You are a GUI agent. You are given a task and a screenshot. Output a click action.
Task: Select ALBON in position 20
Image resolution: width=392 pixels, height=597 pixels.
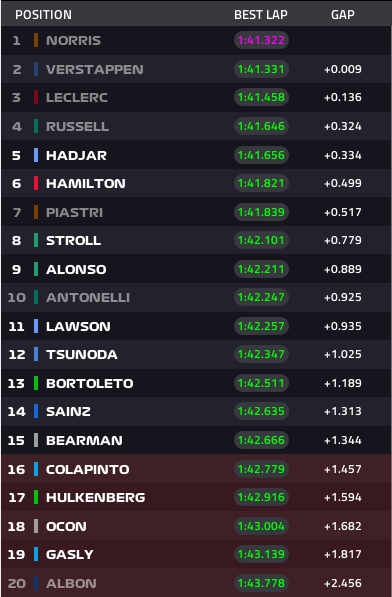pyautogui.click(x=71, y=583)
